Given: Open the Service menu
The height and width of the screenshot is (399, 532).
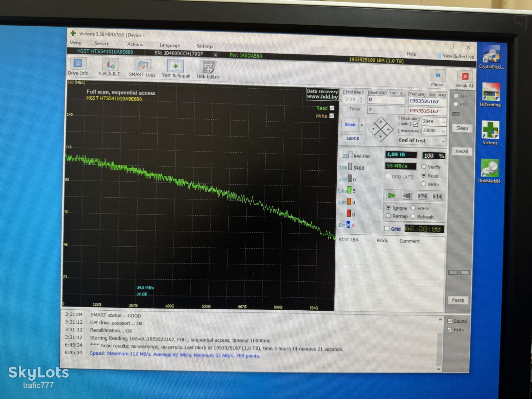Looking at the screenshot, I should tap(102, 43).
